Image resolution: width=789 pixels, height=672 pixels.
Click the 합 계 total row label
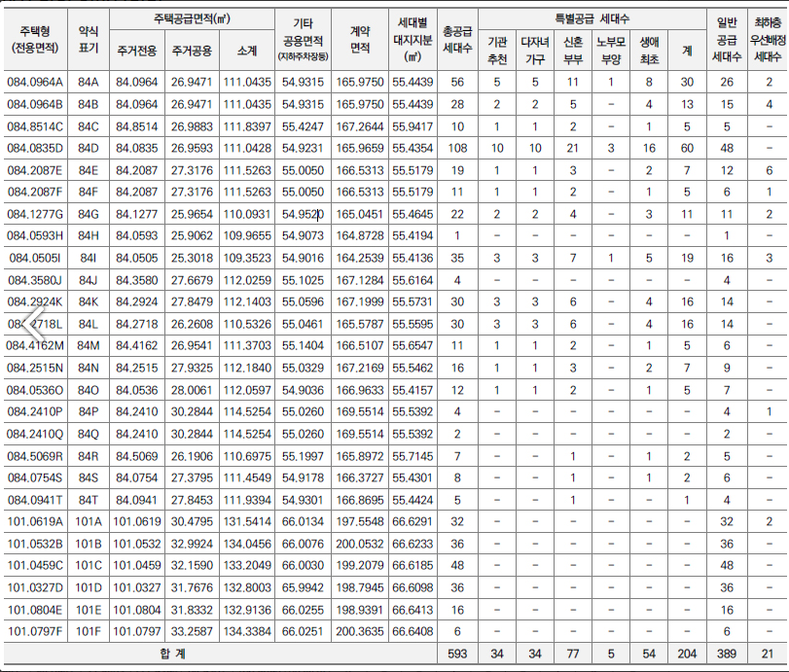click(x=172, y=654)
